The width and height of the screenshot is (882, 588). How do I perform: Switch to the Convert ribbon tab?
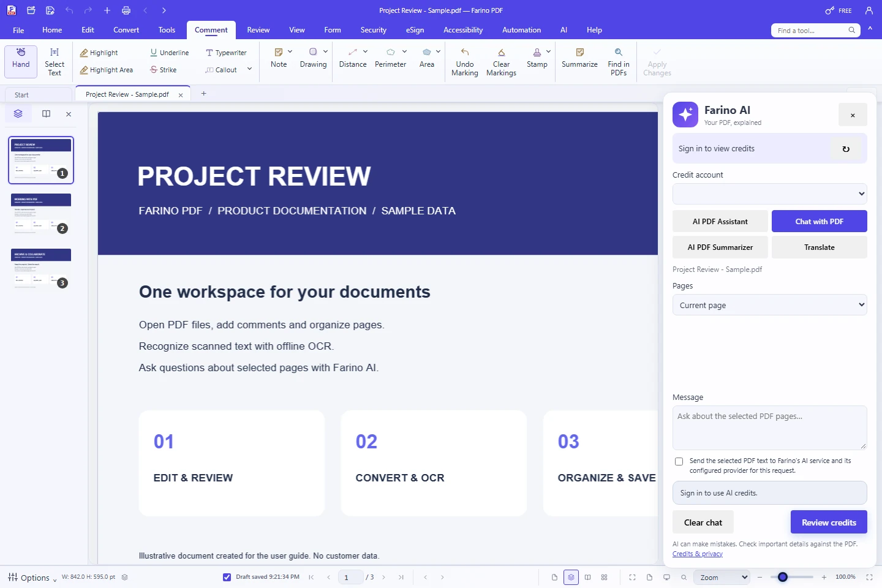126,30
